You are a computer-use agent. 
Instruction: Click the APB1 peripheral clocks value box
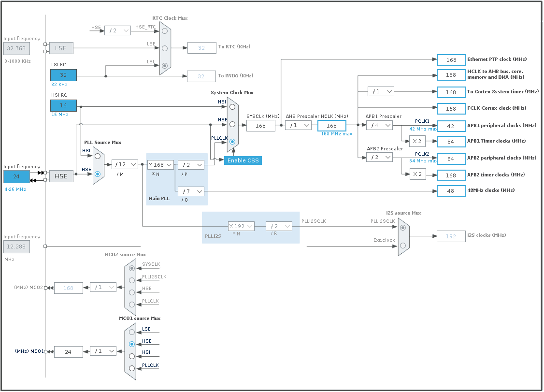(451, 126)
